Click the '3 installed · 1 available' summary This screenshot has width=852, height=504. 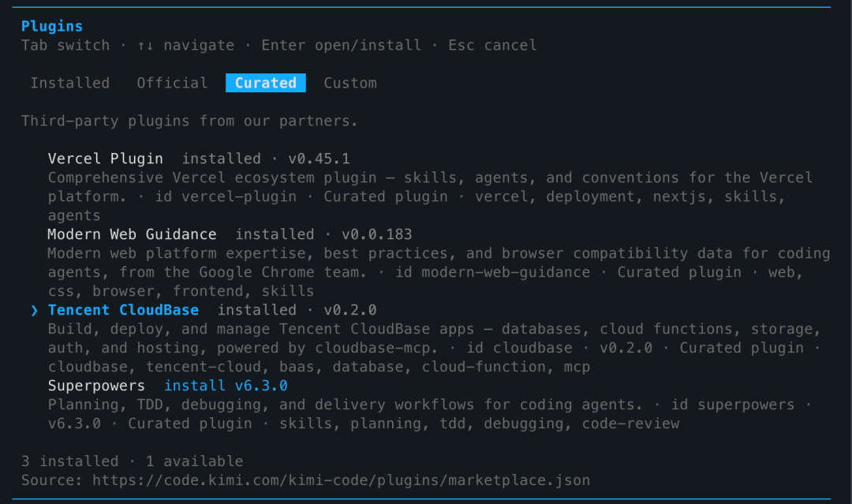pyautogui.click(x=132, y=461)
